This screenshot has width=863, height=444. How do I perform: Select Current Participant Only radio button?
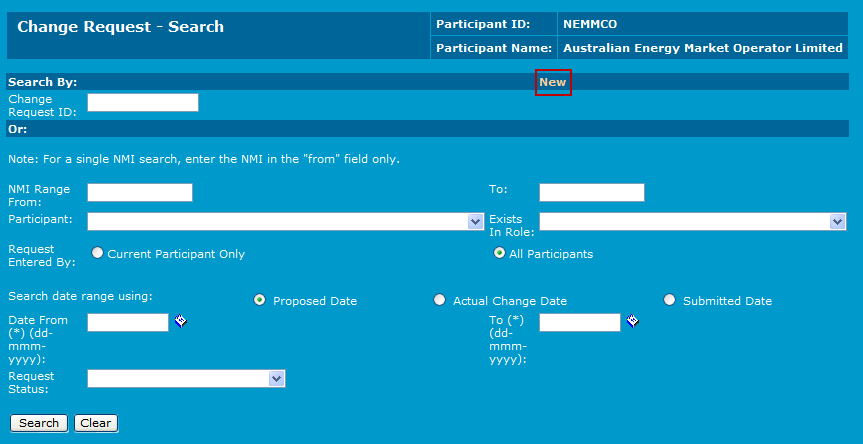point(98,253)
